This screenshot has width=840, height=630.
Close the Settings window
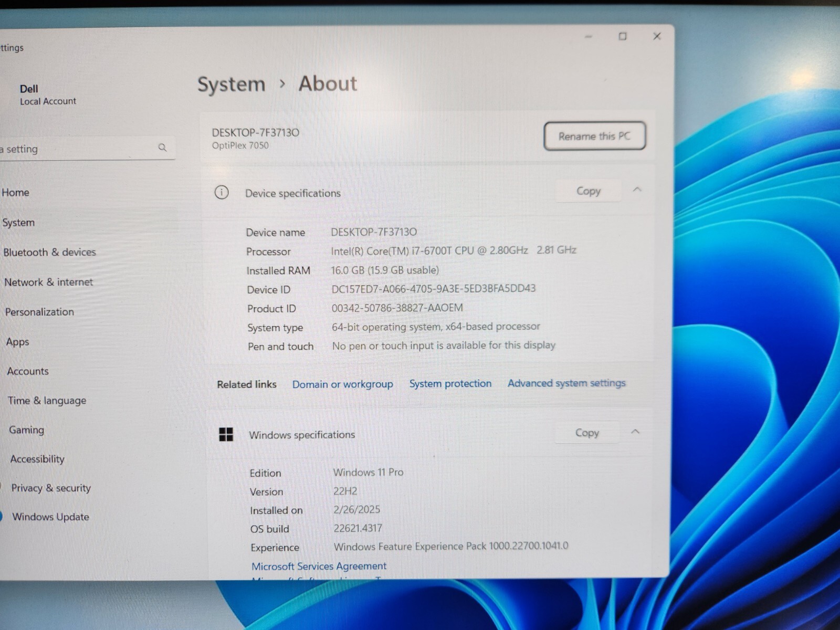657,36
